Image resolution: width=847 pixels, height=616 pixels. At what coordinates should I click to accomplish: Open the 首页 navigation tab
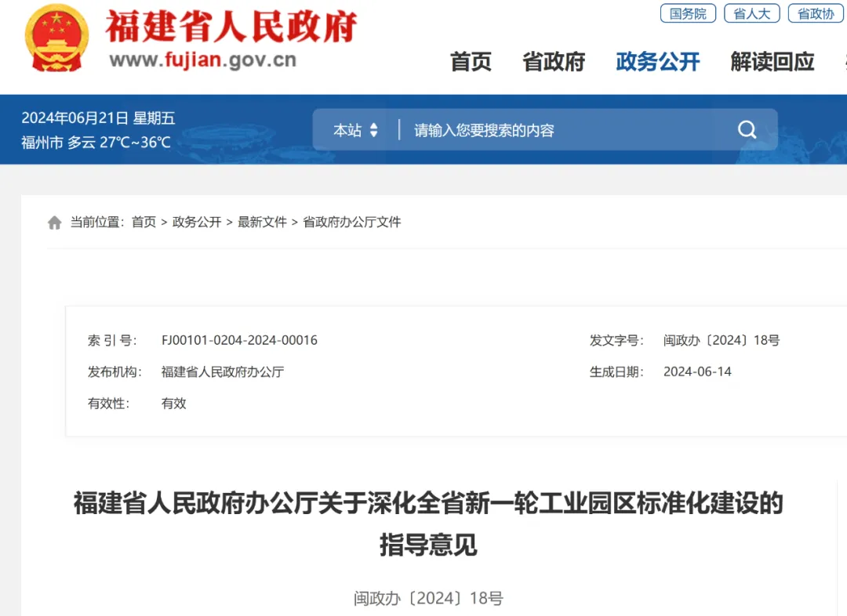(471, 62)
